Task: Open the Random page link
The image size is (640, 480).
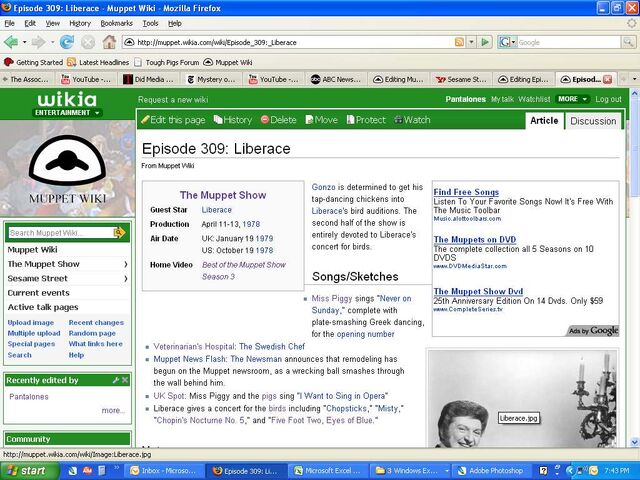Action: [92, 333]
